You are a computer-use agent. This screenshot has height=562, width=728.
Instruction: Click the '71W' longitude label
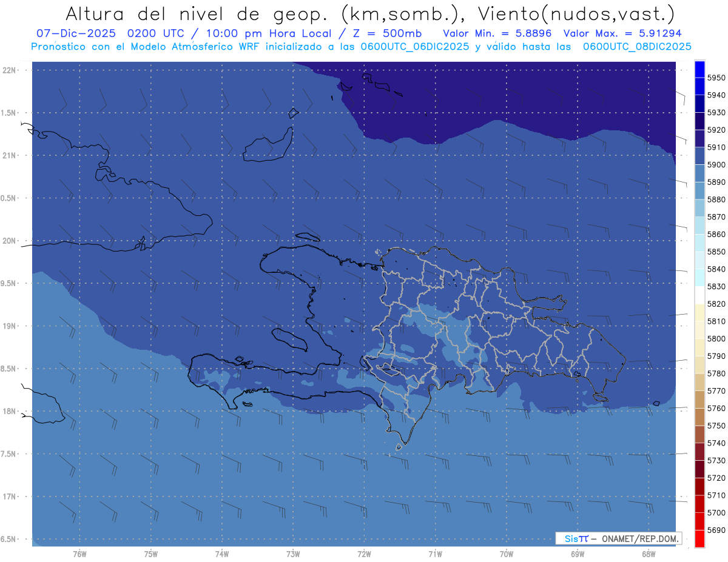pyautogui.click(x=435, y=554)
